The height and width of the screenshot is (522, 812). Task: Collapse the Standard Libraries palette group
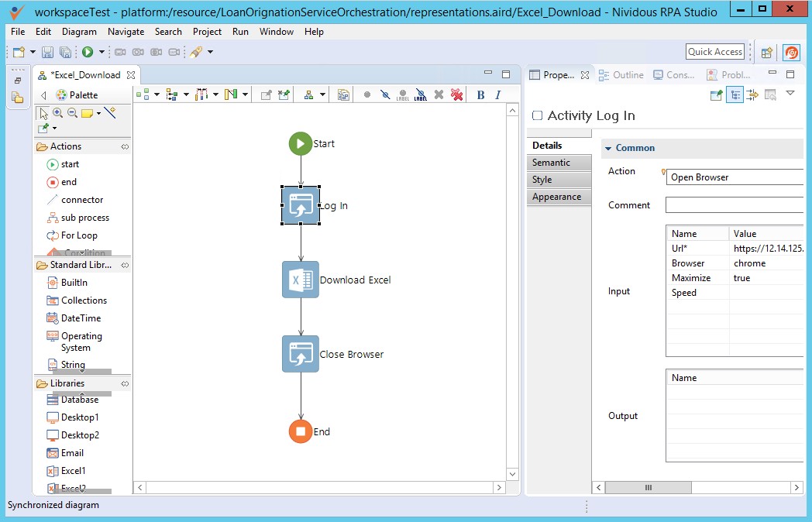[x=125, y=265]
